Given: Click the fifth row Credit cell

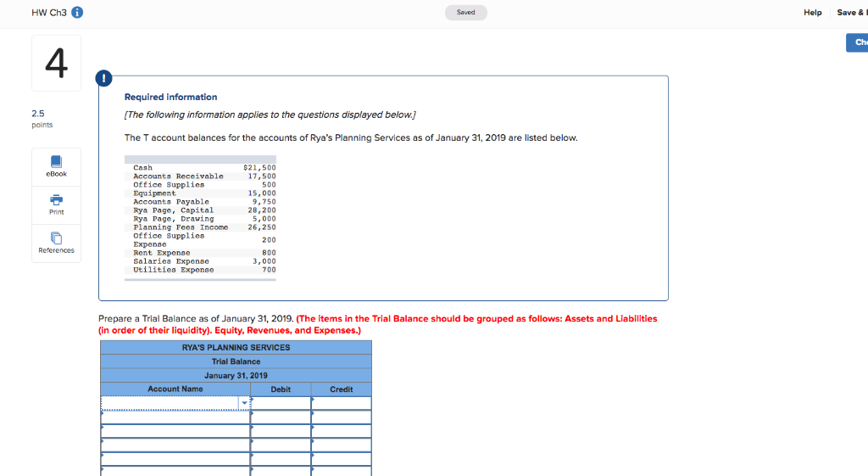Looking at the screenshot, I should tap(341, 459).
